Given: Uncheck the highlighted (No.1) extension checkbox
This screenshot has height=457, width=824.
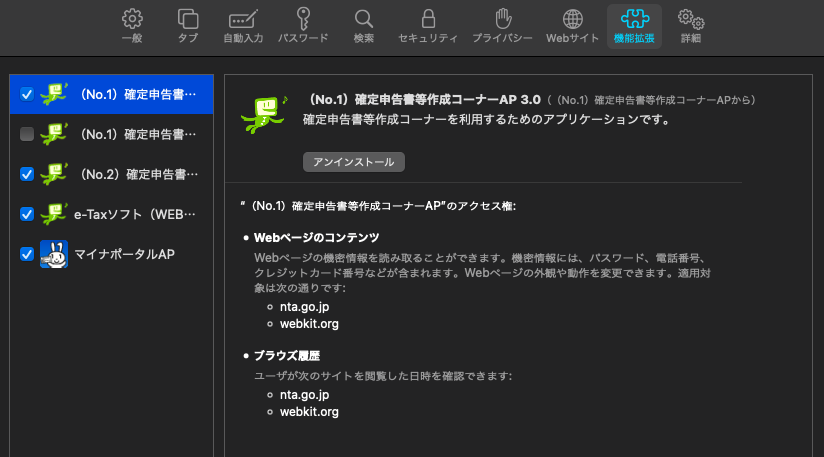Looking at the screenshot, I should 27,95.
